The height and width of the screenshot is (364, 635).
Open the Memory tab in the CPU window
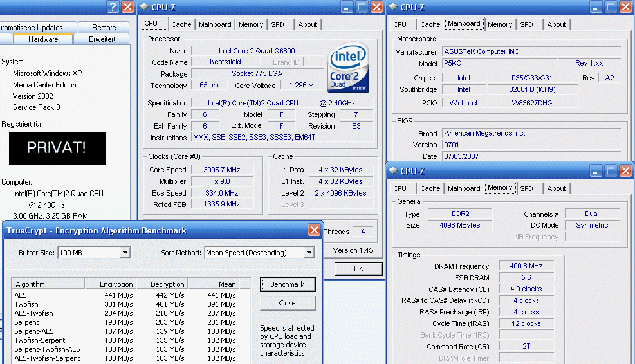pos(251,24)
